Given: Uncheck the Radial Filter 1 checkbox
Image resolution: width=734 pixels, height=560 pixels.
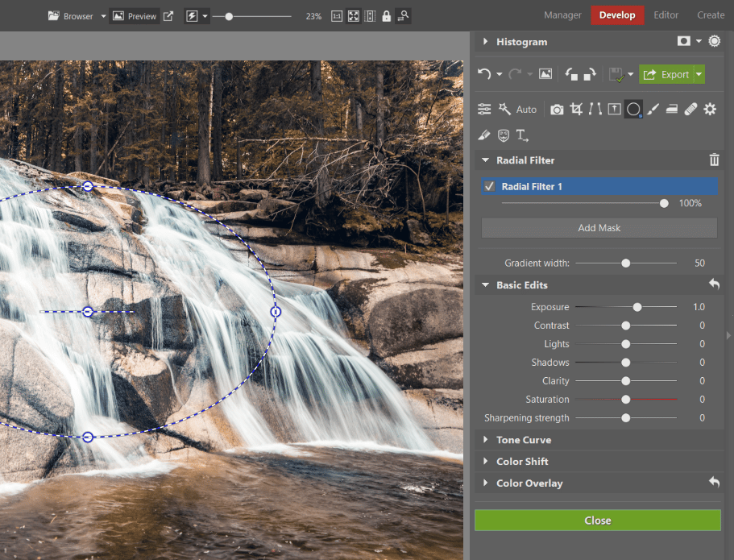Looking at the screenshot, I should point(490,186).
